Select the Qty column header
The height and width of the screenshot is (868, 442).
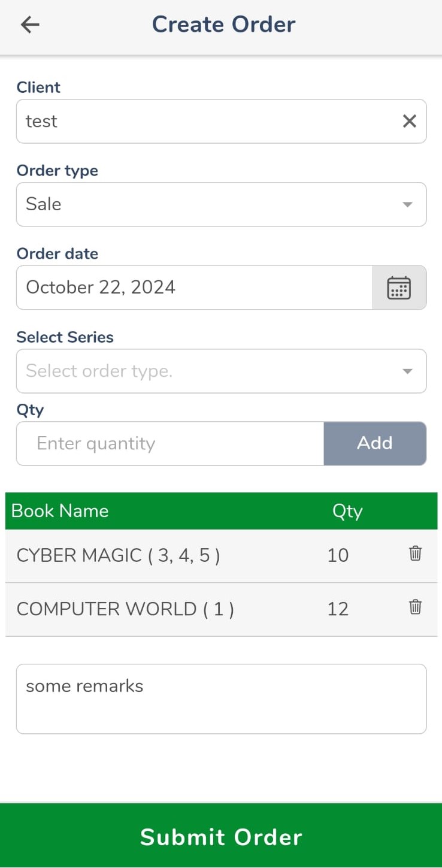[x=347, y=511]
